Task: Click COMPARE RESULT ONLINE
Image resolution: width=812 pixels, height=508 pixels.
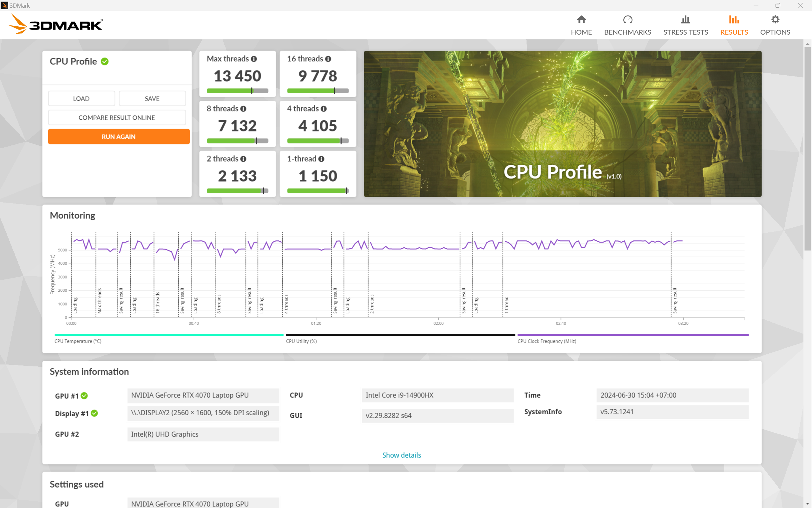Action: point(117,117)
